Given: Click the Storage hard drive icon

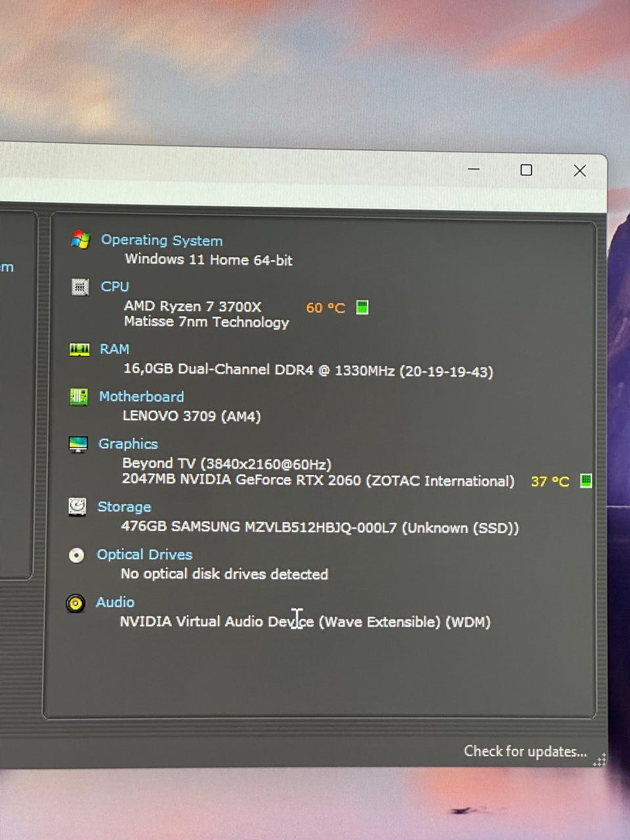Looking at the screenshot, I should (x=77, y=507).
